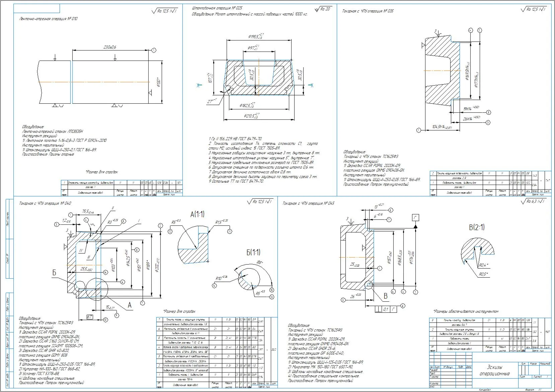Select the detail view label А(1:1)
Viewport: 555px width, 392px height.
[197, 214]
